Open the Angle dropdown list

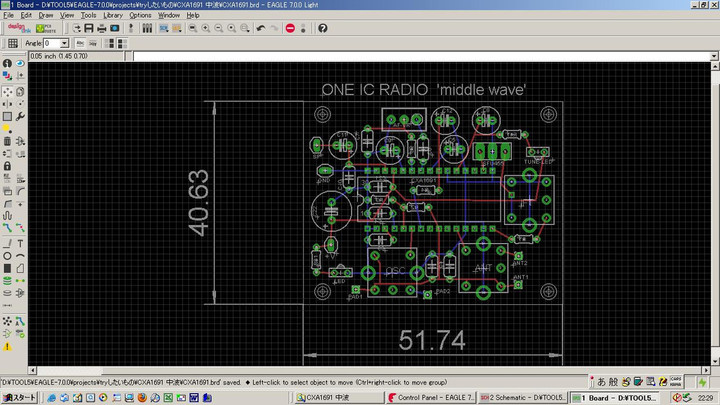[64, 43]
